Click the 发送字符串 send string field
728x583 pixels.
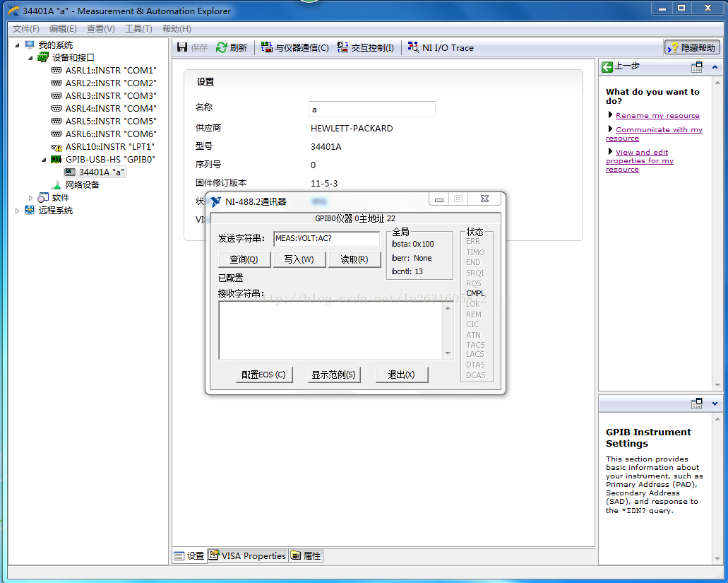[326, 239]
